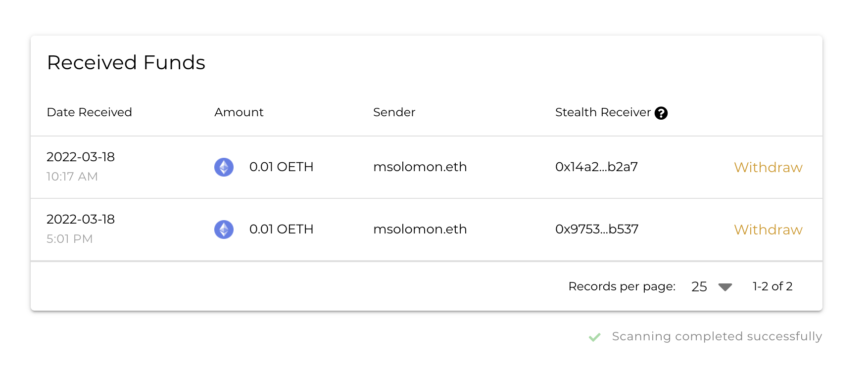Click the Received Funds heading
The height and width of the screenshot is (369, 868).
coord(126,63)
